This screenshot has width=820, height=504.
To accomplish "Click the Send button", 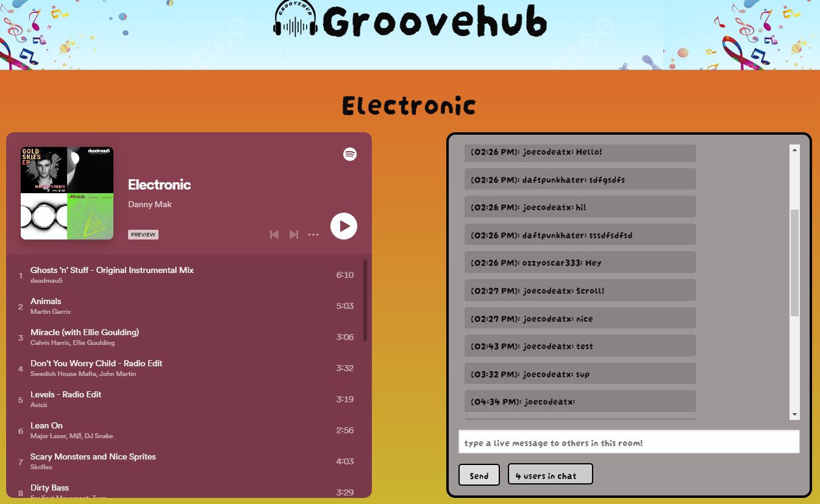I will click(x=479, y=475).
